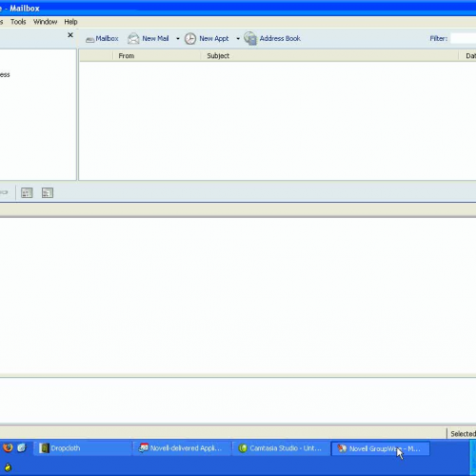Click the second layout icon in lower toolbar
The image size is (476, 476).
pos(48,192)
